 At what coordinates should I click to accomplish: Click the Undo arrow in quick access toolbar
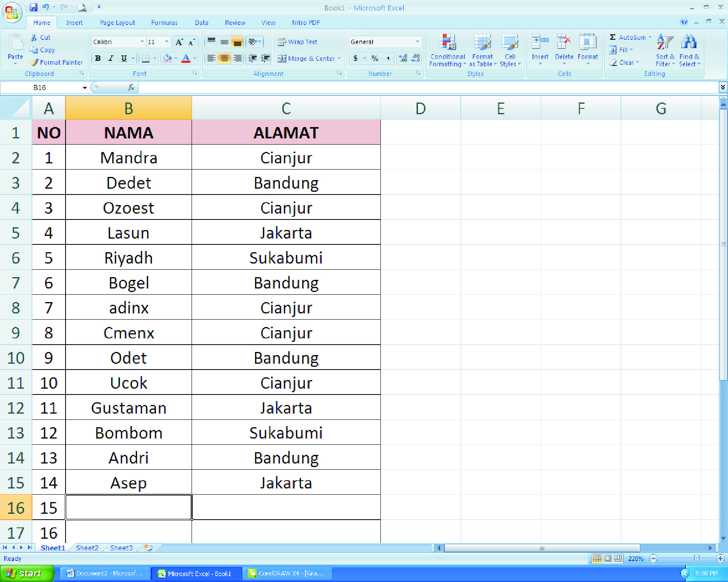[x=46, y=7]
